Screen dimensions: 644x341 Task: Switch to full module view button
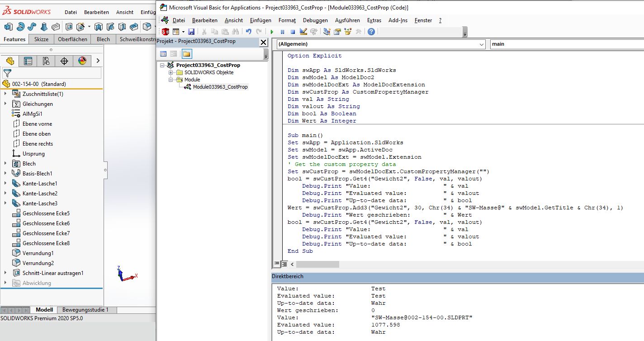pyautogui.click(x=284, y=264)
